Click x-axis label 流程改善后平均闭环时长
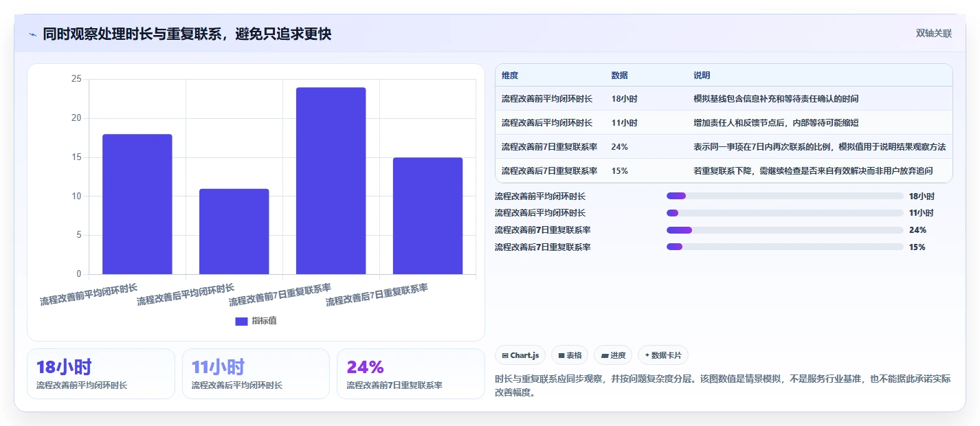Viewport: 980px width, 426px height. 186,295
